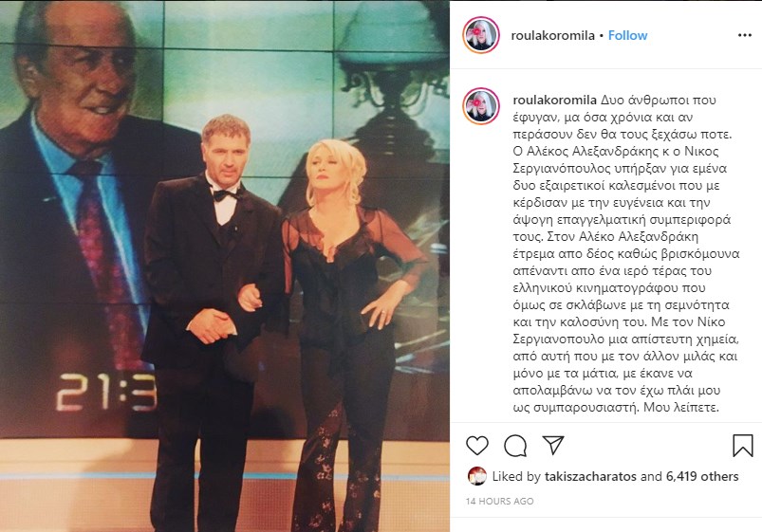The height and width of the screenshot is (532, 762).
Task: Follow the roulakoromila account
Action: tap(627, 35)
